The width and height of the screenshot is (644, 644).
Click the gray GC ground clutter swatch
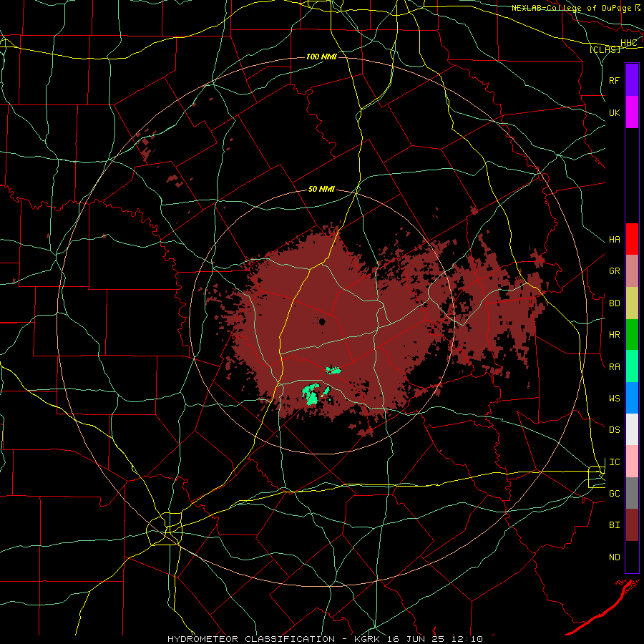pos(632,493)
